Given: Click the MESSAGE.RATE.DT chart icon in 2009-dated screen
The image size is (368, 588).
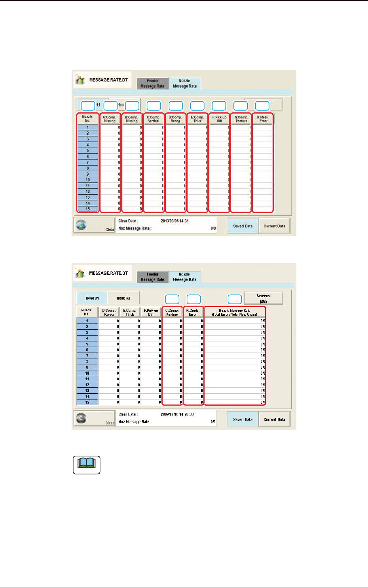Looking at the screenshot, I should point(80,273).
